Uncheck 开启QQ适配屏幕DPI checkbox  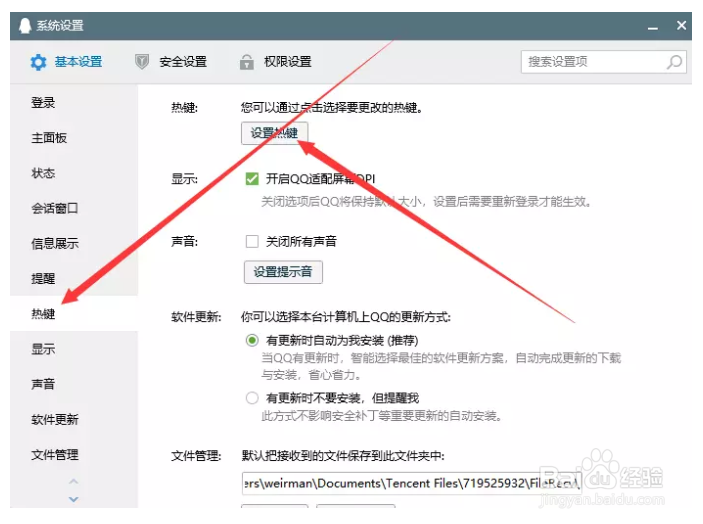click(x=252, y=179)
